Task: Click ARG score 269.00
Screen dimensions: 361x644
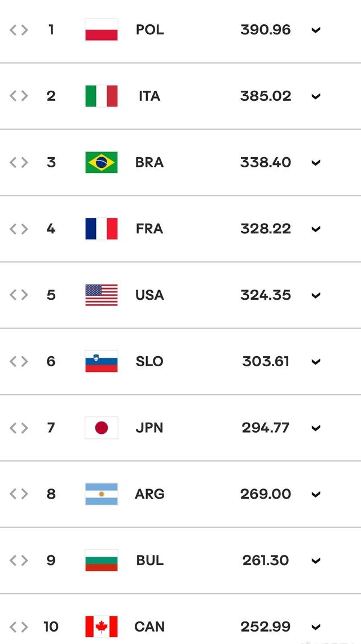Action: coord(266,494)
